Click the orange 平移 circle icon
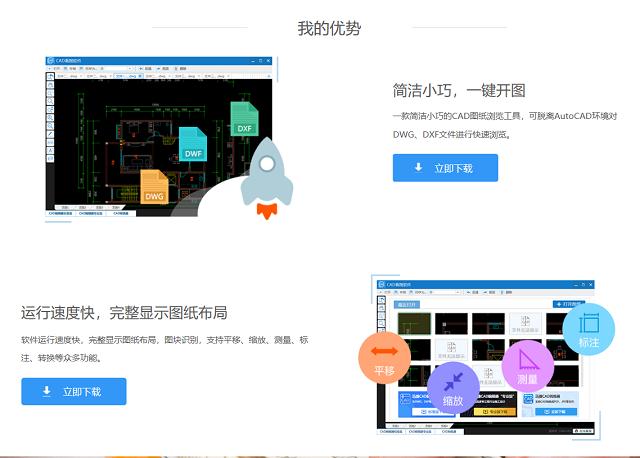 (384, 358)
